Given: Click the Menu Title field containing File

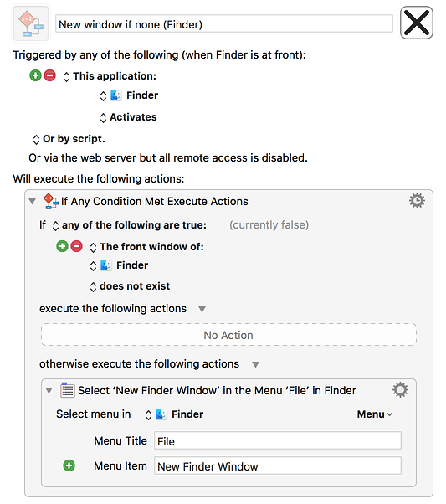Looking at the screenshot, I should tap(278, 440).
